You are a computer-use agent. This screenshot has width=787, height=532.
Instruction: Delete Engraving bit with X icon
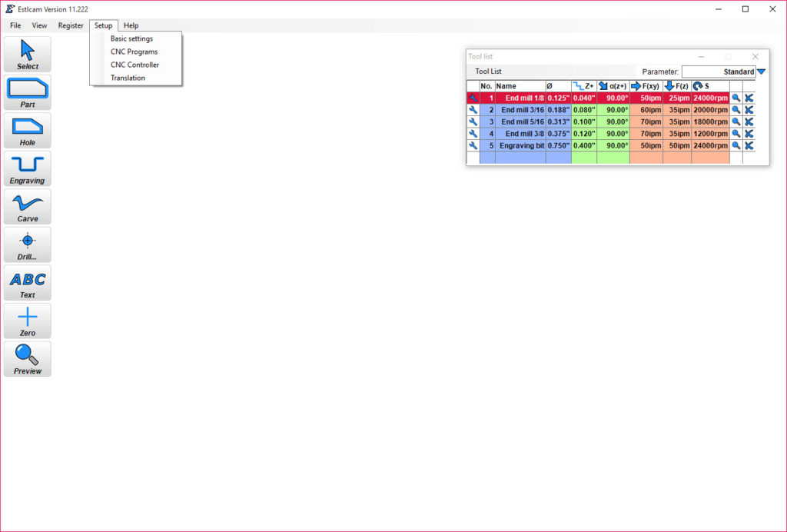pos(749,145)
